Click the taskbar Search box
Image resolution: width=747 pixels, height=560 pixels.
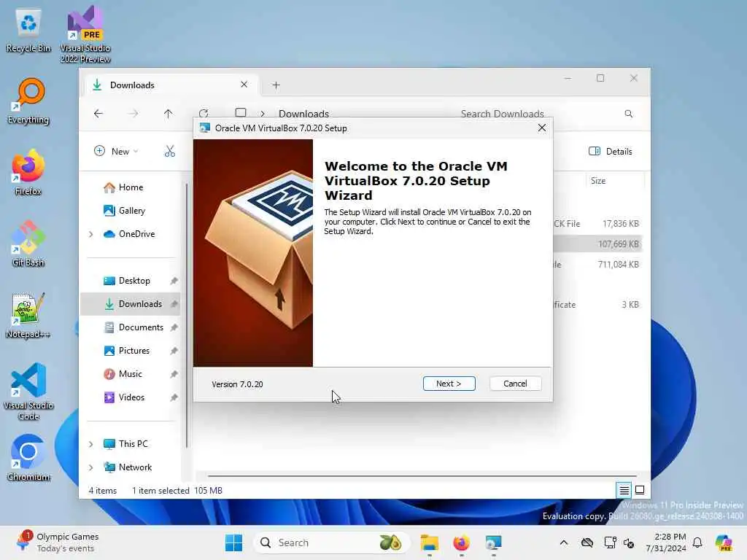pyautogui.click(x=332, y=542)
